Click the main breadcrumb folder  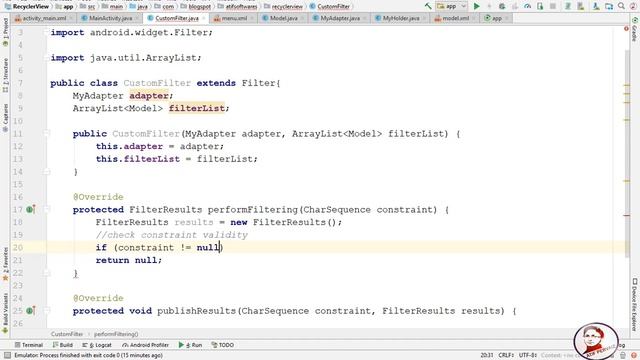[113, 7]
